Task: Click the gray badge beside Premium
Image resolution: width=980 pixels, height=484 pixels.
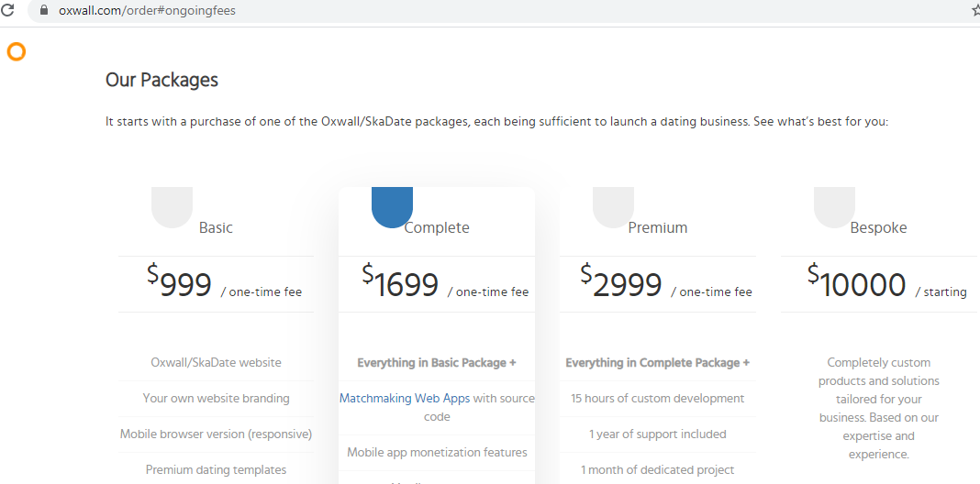Action: (x=613, y=206)
